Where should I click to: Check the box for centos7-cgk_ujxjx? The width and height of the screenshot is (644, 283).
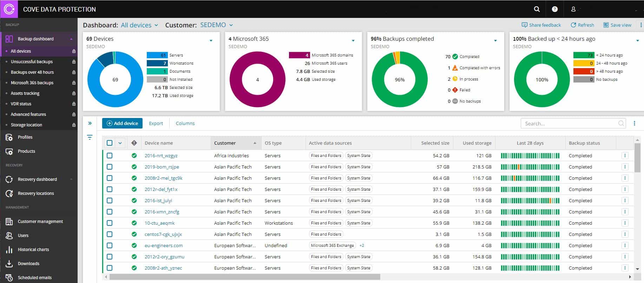coord(110,234)
